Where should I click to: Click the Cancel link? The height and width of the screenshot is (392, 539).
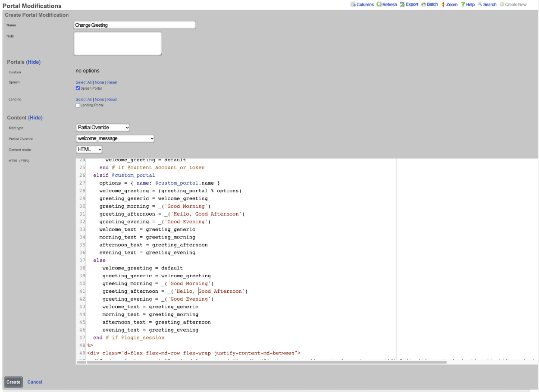(35, 382)
